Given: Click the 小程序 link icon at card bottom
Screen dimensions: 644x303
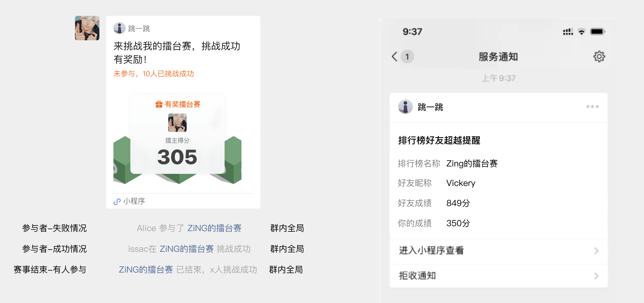Looking at the screenshot, I should 117,201.
